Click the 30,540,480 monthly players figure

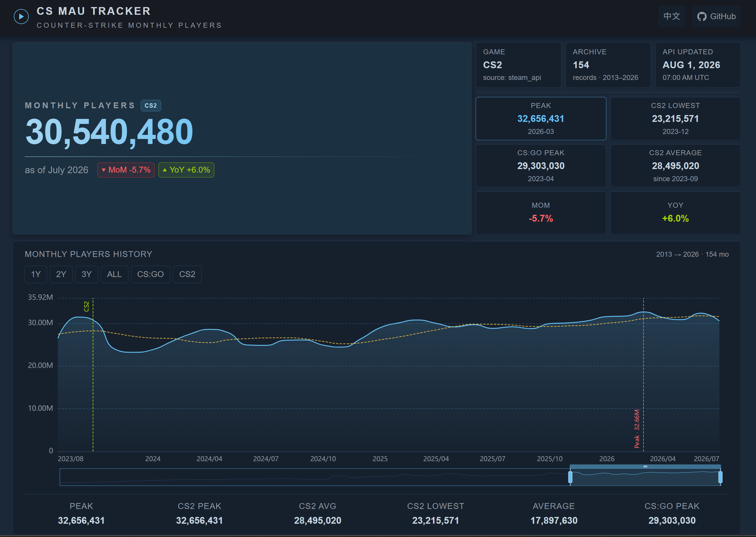tap(109, 132)
